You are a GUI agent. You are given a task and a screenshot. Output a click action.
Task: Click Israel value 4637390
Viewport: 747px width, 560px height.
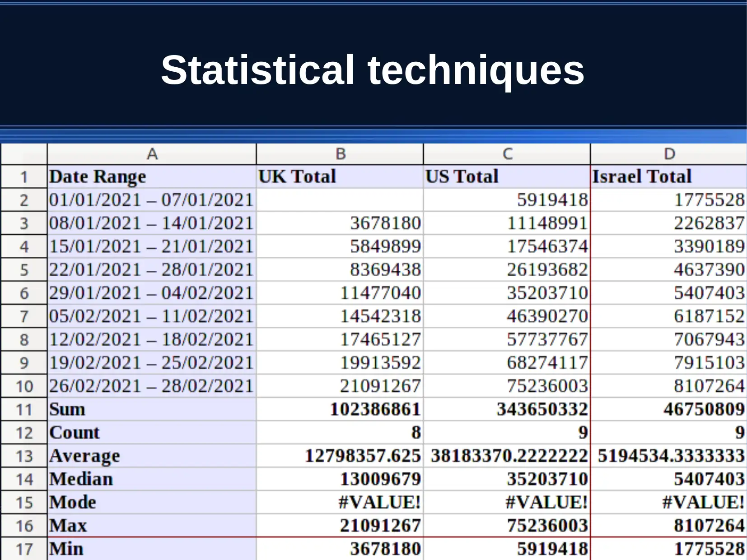pos(669,270)
